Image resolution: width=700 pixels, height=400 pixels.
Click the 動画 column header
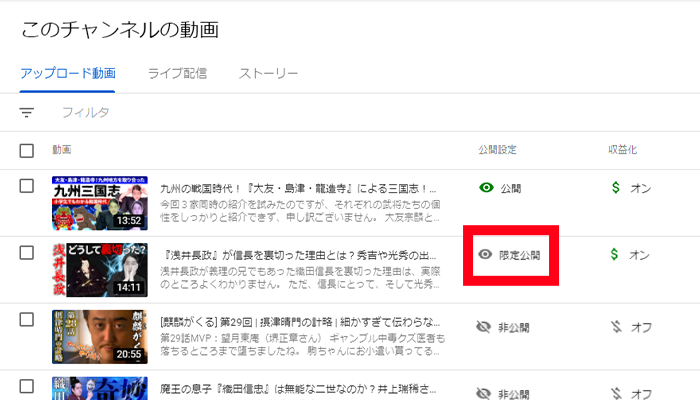point(62,150)
